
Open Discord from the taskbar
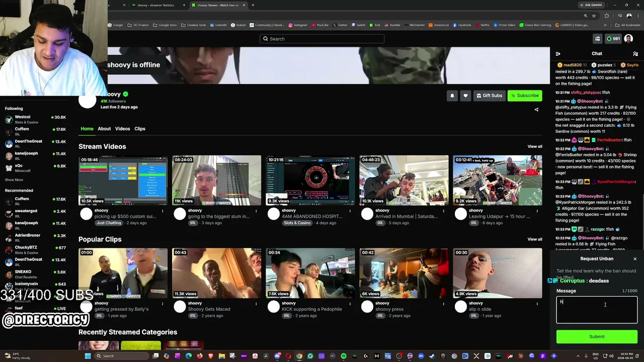click(277, 356)
